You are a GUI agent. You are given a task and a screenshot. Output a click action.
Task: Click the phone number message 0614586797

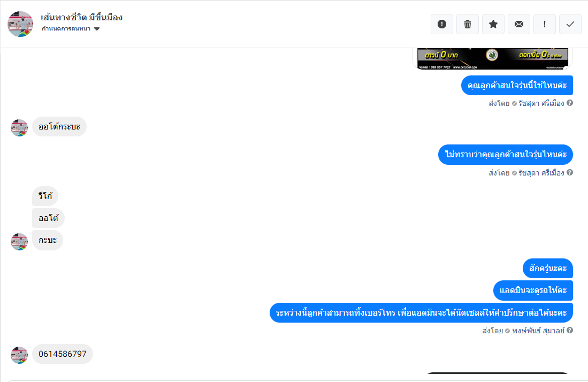62,354
